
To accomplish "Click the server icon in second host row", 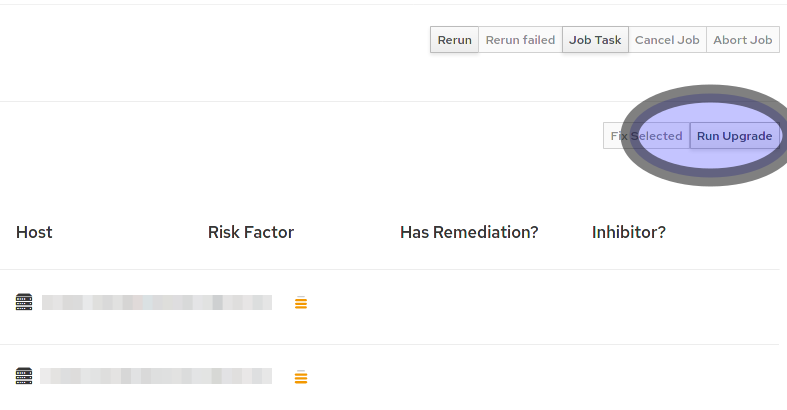I will (x=24, y=376).
